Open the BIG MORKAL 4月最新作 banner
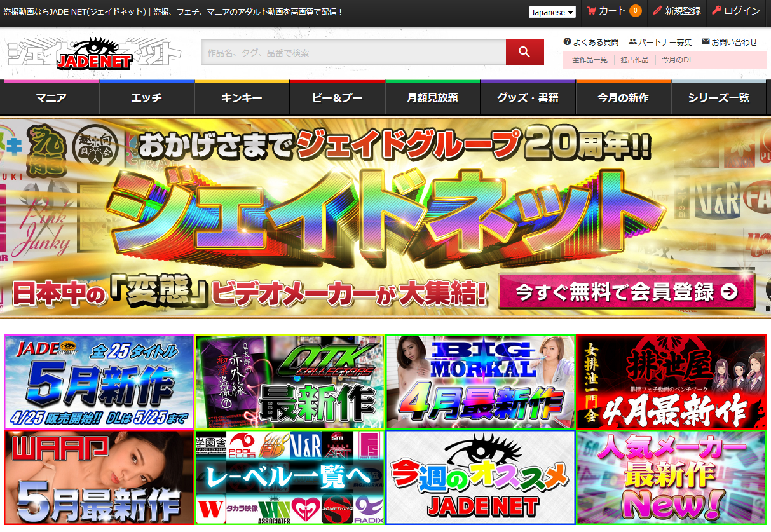This screenshot has width=771, height=532. click(481, 382)
